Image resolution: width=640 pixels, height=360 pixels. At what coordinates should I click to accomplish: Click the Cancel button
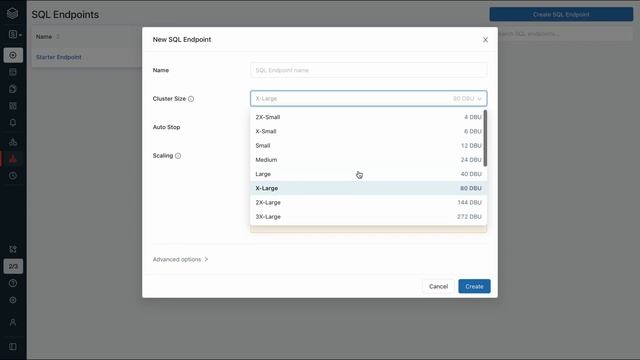[x=438, y=287]
